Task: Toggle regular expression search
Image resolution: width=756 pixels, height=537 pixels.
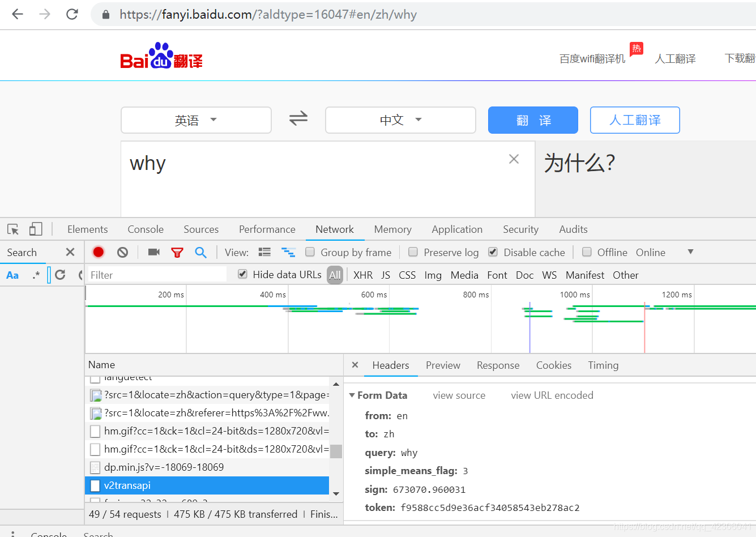Action: 36,275
